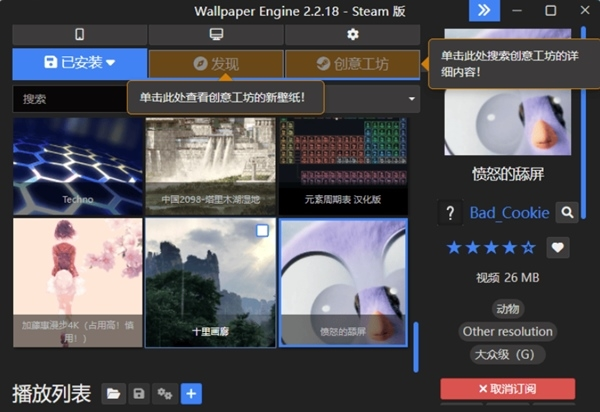
Task: Add wallpaper to playlist plus button
Action: pyautogui.click(x=191, y=394)
